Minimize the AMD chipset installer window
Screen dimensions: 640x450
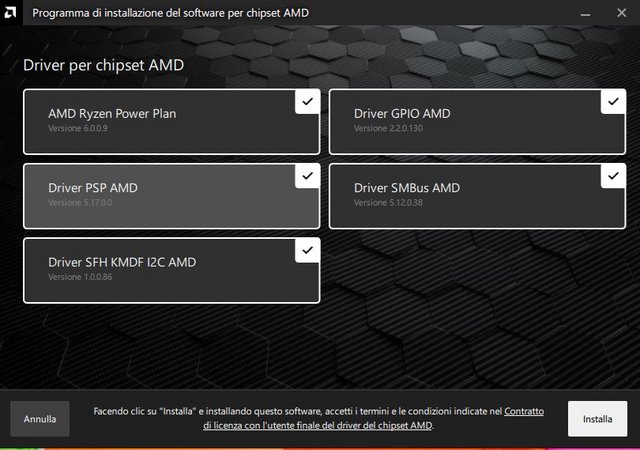pyautogui.click(x=585, y=13)
